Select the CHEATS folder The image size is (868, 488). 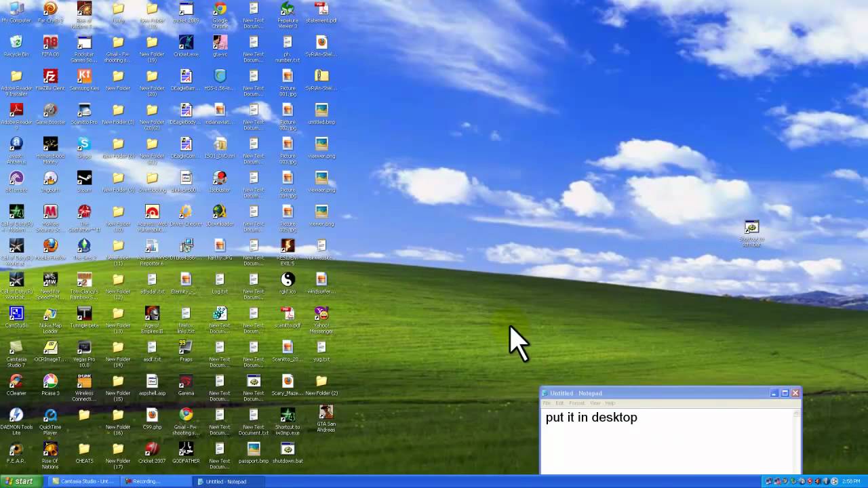[x=84, y=453]
